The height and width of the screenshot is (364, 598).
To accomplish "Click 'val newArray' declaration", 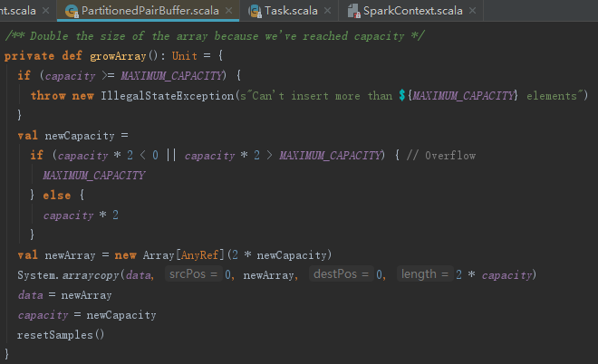I will [56, 254].
